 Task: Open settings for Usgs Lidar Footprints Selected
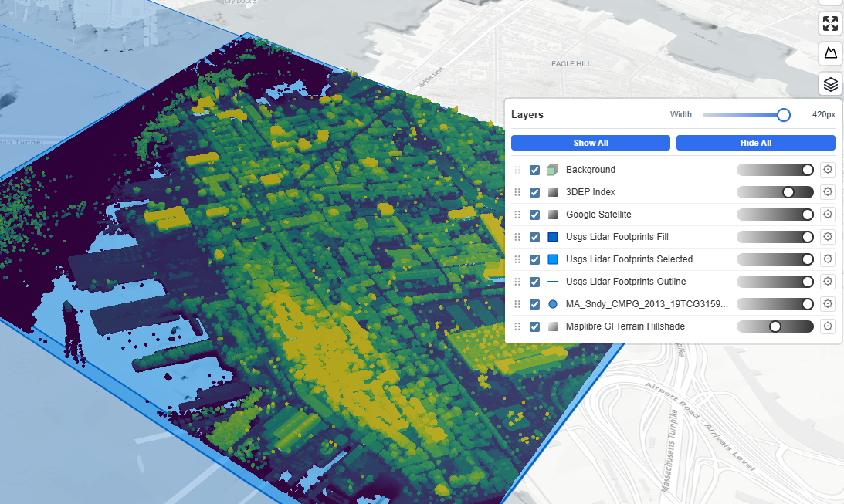[828, 259]
